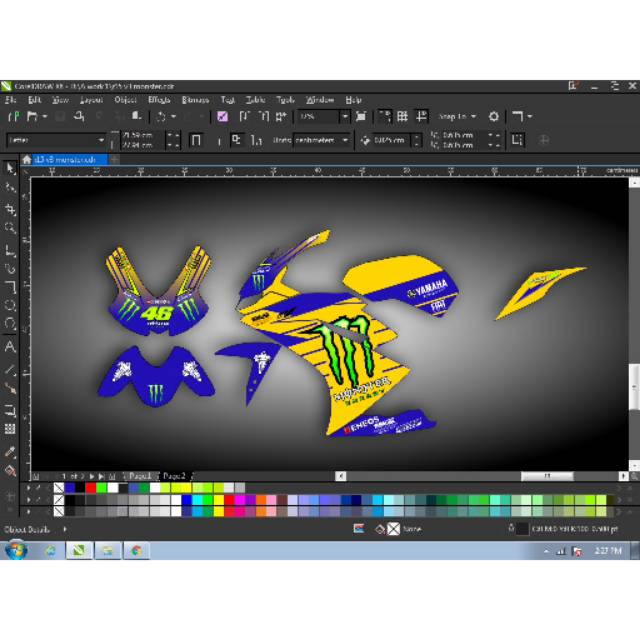The width and height of the screenshot is (640, 640).
Task: Toggle apply layout to All Pages
Action: [x=236, y=140]
